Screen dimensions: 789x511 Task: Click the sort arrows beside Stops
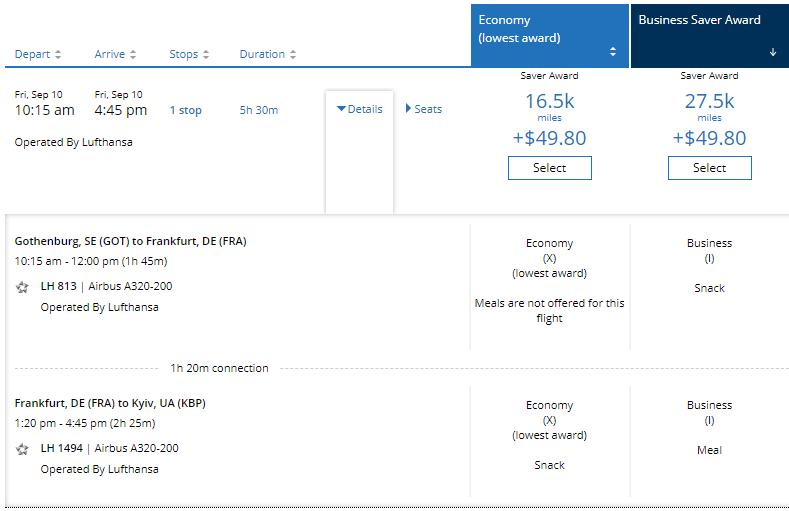click(x=205, y=55)
